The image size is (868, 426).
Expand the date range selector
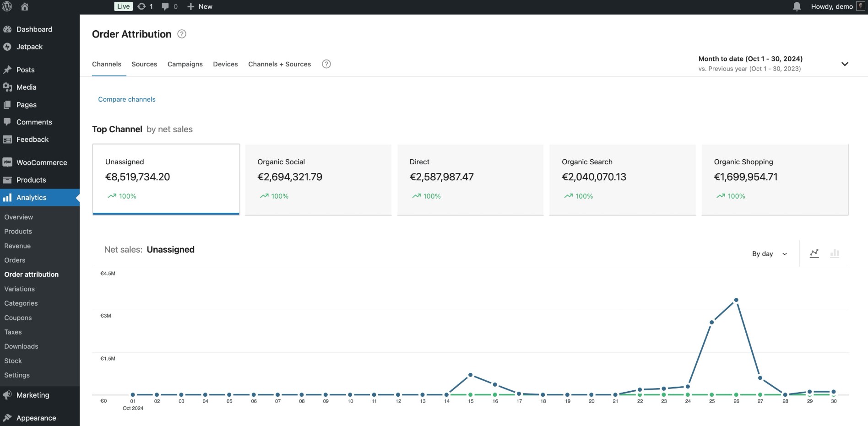click(x=845, y=64)
